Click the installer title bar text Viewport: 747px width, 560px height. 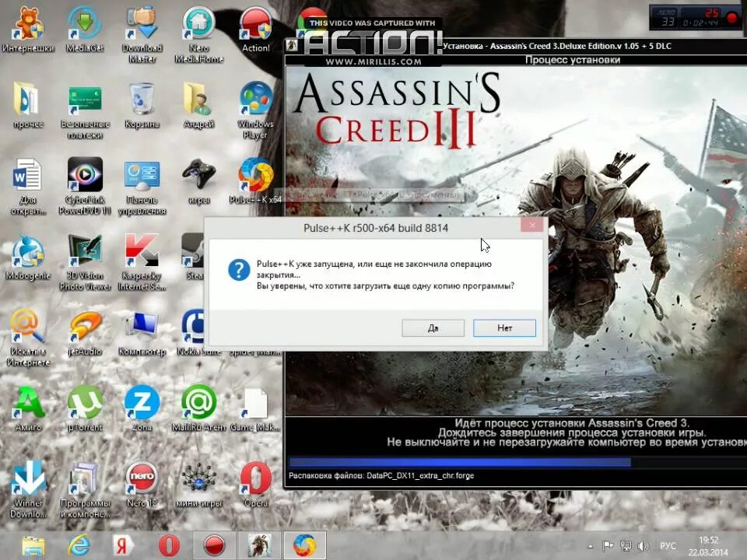[557, 46]
